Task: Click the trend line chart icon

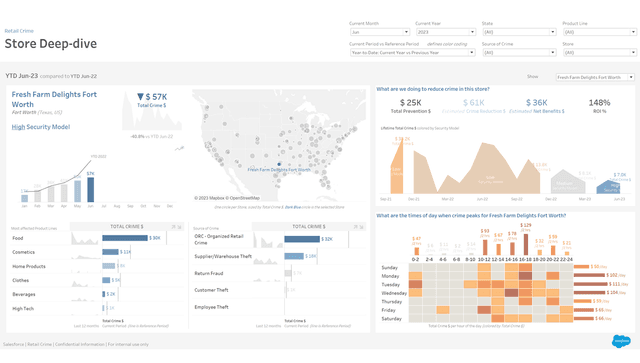Action: tap(179, 149)
